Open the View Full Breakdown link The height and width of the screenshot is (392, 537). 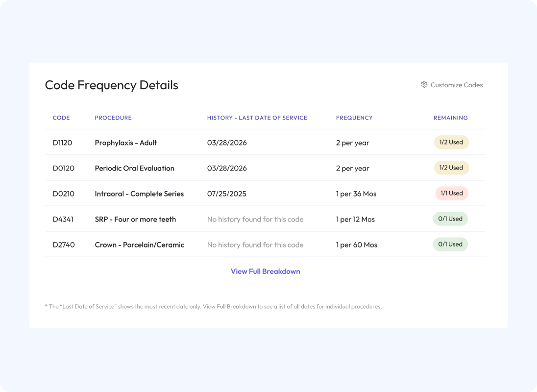[266, 271]
